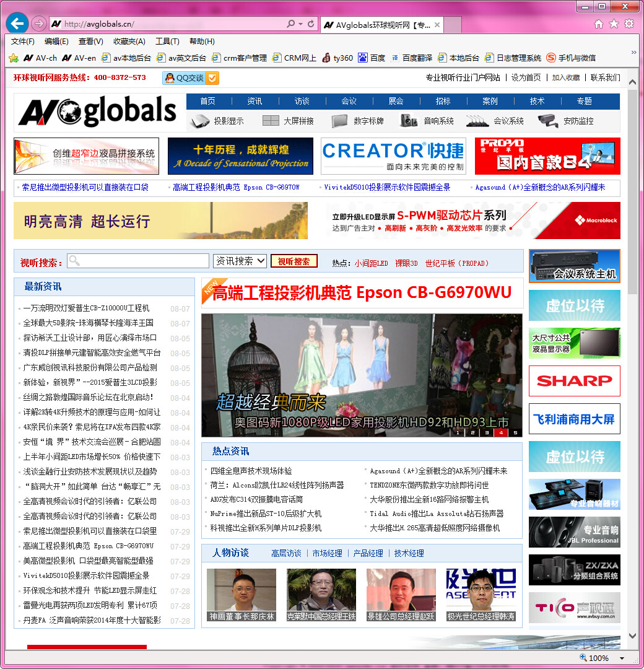Open the 资讯搜索 search type dropdown

click(x=240, y=261)
